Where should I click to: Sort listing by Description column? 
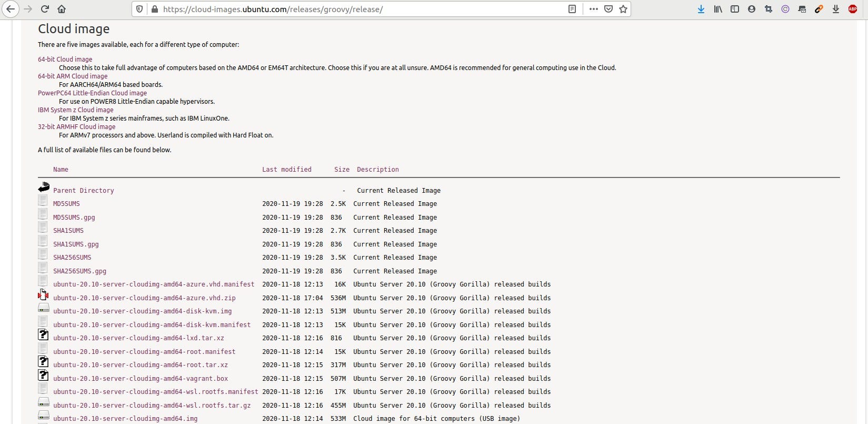click(x=378, y=170)
